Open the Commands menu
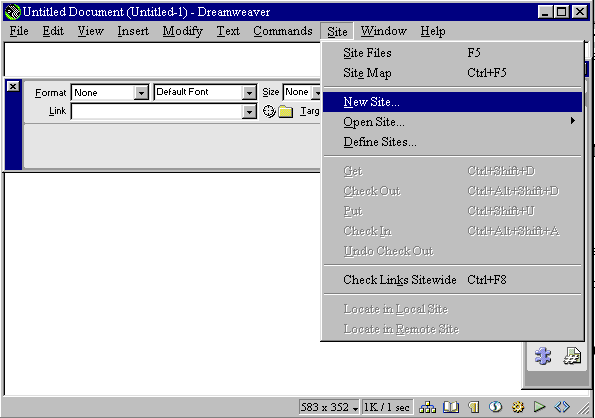595x418 pixels. pos(283,31)
